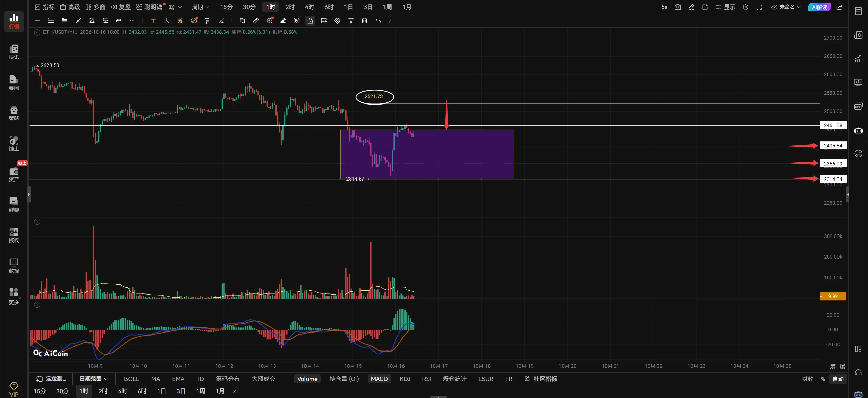Open the 筹码分布 chip distribution indicator
The height and width of the screenshot is (398, 868).
pyautogui.click(x=228, y=379)
